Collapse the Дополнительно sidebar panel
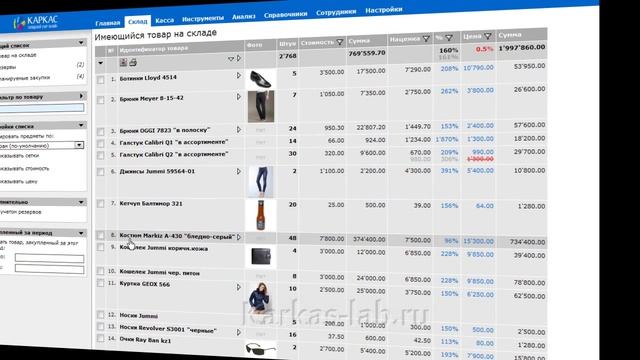 point(81,202)
